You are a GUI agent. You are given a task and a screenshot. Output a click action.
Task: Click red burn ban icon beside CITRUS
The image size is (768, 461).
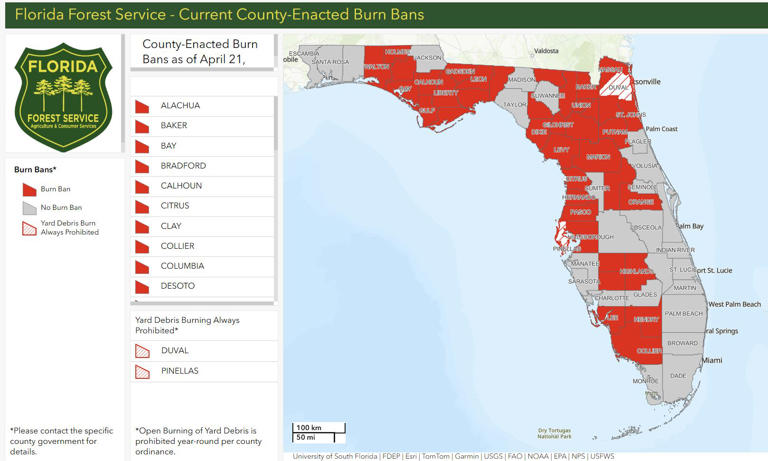pos(142,207)
